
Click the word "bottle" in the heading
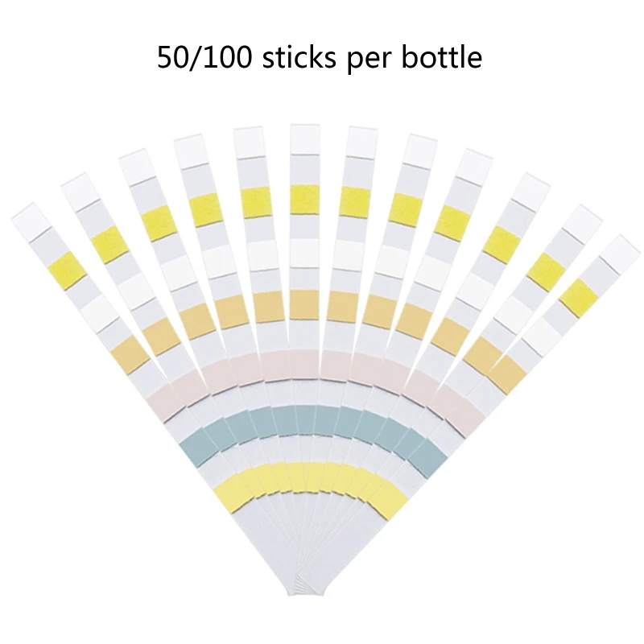[441, 56]
